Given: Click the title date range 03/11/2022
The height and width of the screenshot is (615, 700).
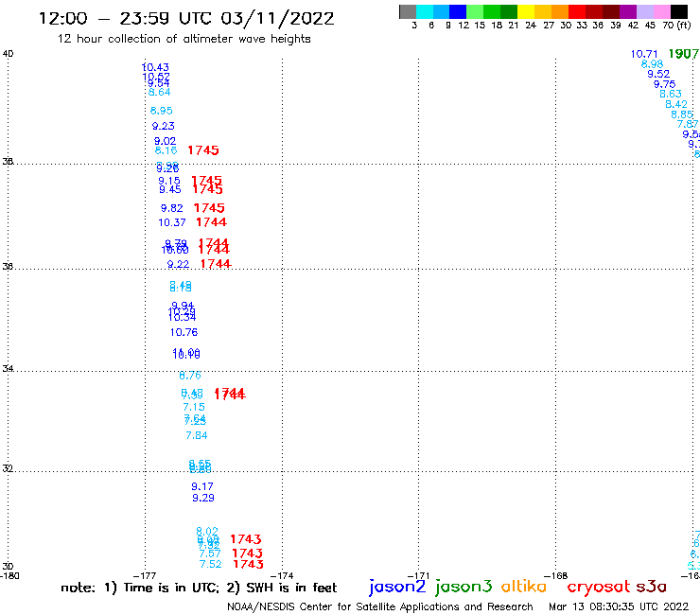Looking at the screenshot, I should [277, 18].
